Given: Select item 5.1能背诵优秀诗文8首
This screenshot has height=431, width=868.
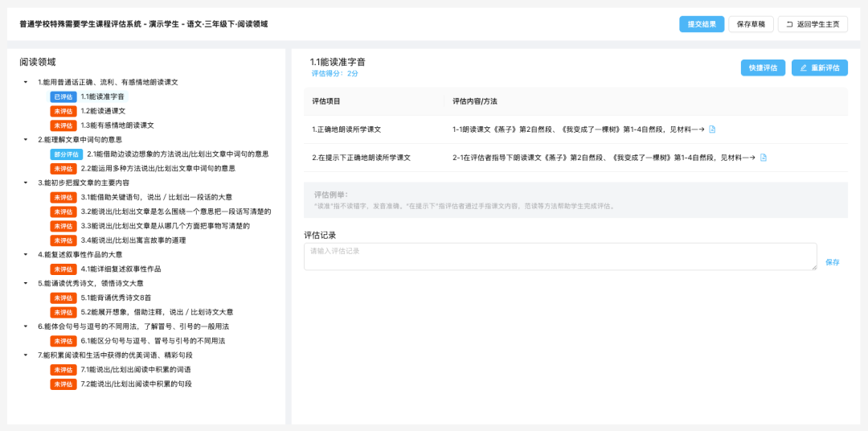Looking at the screenshot, I should [x=116, y=298].
